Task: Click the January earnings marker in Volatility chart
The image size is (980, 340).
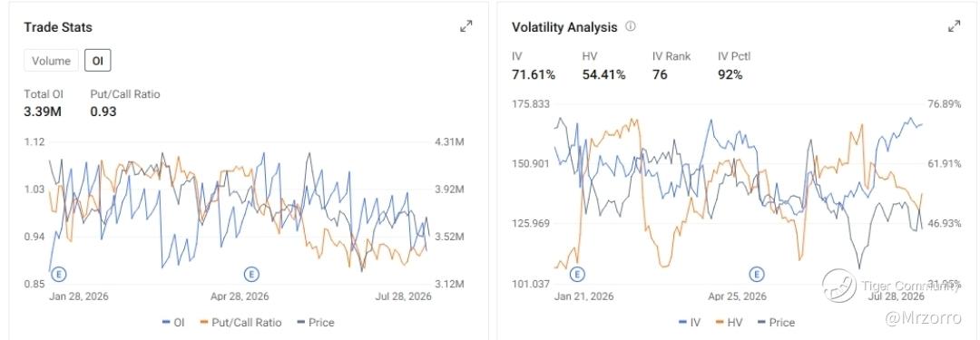Action: tap(577, 274)
